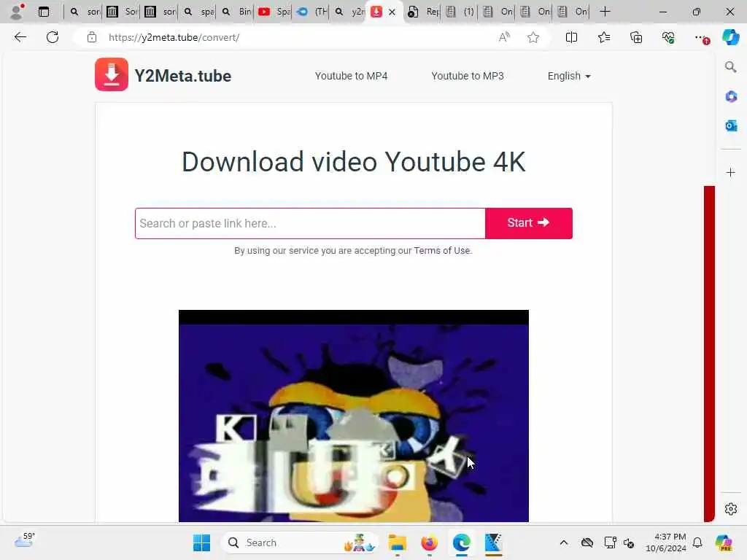Switch to the 'Bin' search tab
Image resolution: width=747 pixels, height=560 pixels.
coord(236,12)
